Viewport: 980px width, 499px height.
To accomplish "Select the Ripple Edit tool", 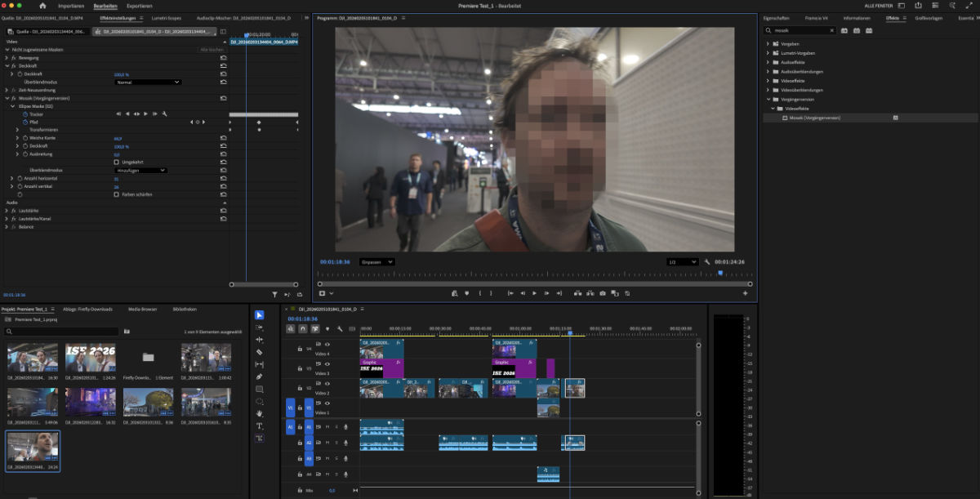I will (x=260, y=340).
